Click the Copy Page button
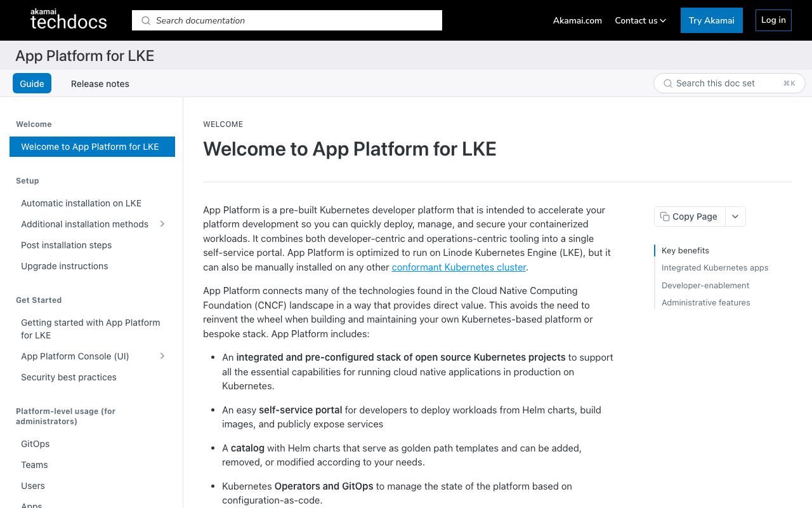This screenshot has width=812, height=508. 690,217
